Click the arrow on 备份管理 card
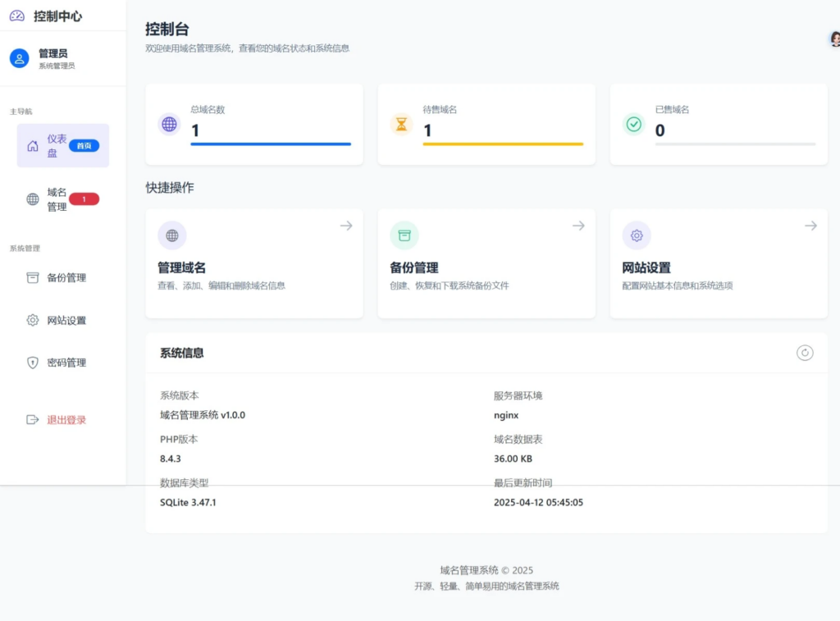The image size is (840, 621). click(578, 226)
